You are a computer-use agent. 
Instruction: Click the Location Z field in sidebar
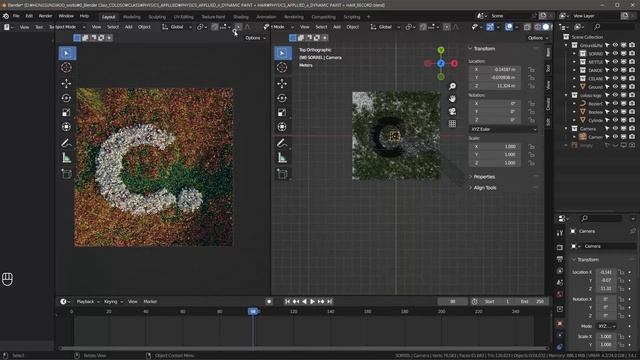[x=494, y=86]
